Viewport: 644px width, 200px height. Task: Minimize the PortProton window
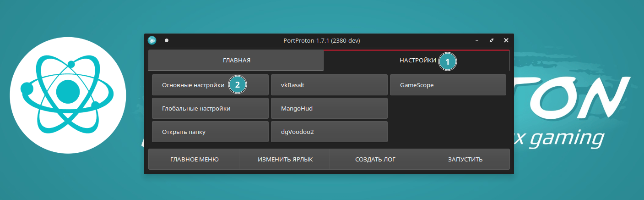click(477, 40)
